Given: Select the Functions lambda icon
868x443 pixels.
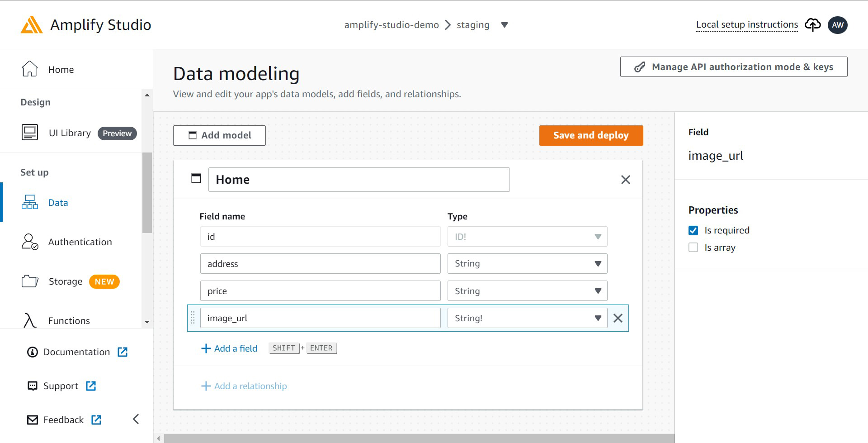Looking at the screenshot, I should [x=29, y=320].
